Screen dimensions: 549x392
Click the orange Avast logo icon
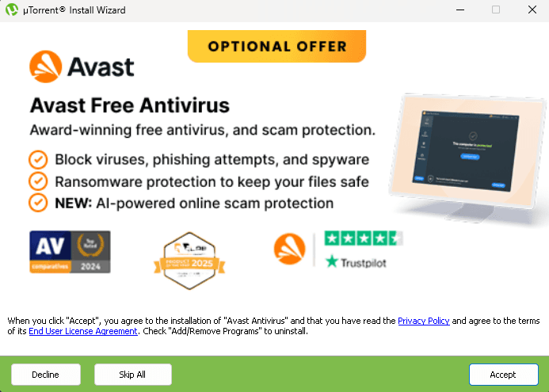(45, 67)
